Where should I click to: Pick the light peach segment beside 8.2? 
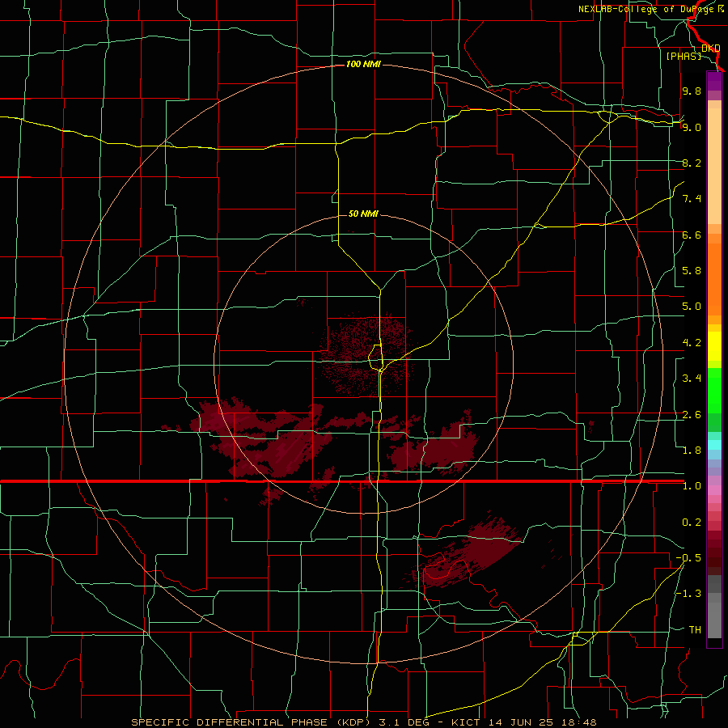click(714, 166)
